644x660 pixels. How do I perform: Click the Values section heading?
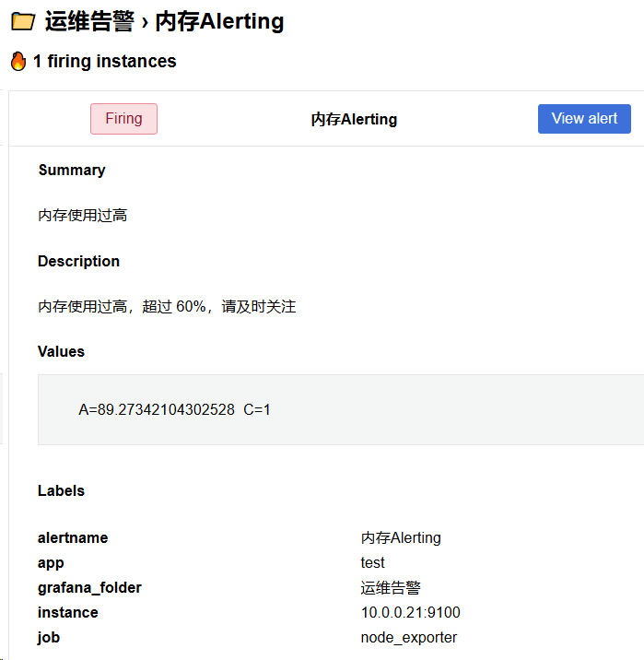point(61,352)
